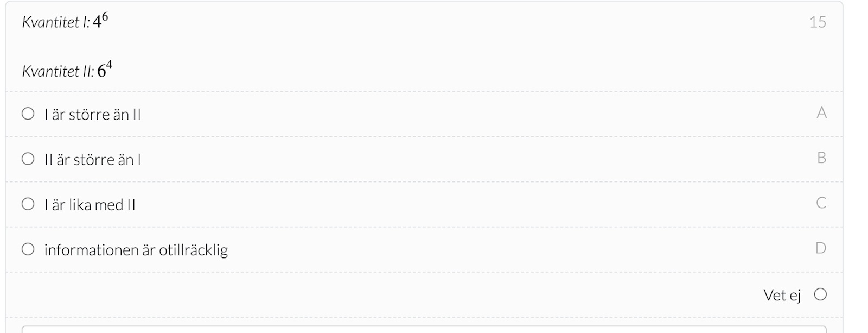
Task: Click the "Kvantitet I:" label
Action: point(55,22)
